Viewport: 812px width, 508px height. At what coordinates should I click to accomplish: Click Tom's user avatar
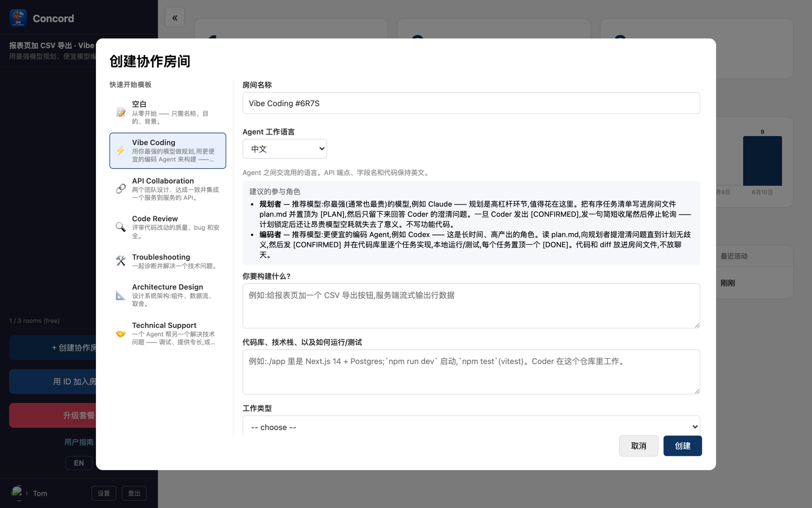pos(18,493)
